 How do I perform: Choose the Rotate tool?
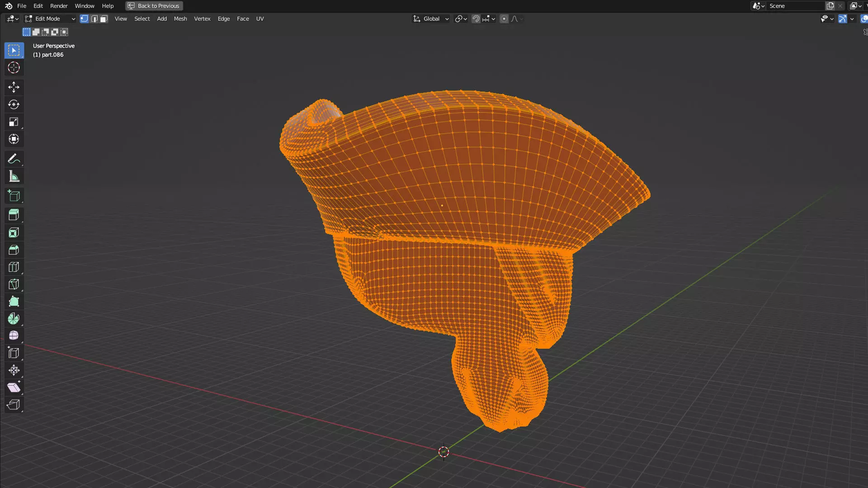[x=14, y=104]
